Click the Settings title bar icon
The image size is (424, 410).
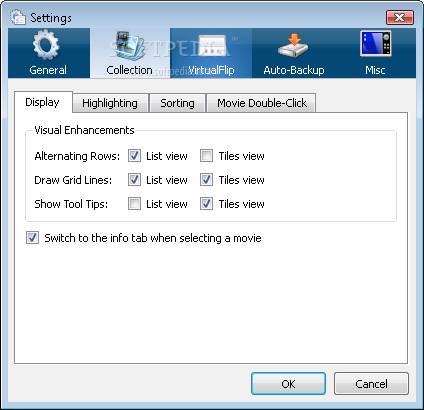click(x=18, y=17)
